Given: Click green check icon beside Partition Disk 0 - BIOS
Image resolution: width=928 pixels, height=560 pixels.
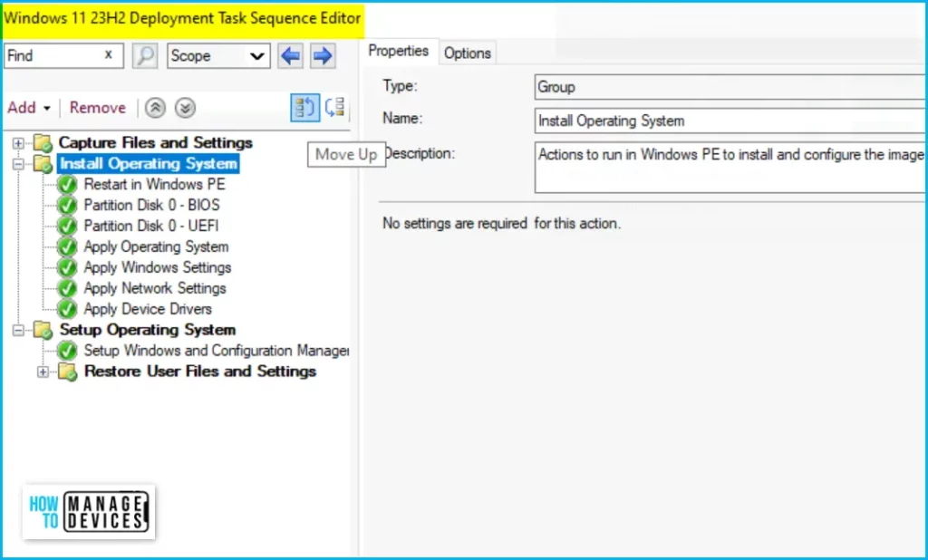Looking at the screenshot, I should point(67,206).
